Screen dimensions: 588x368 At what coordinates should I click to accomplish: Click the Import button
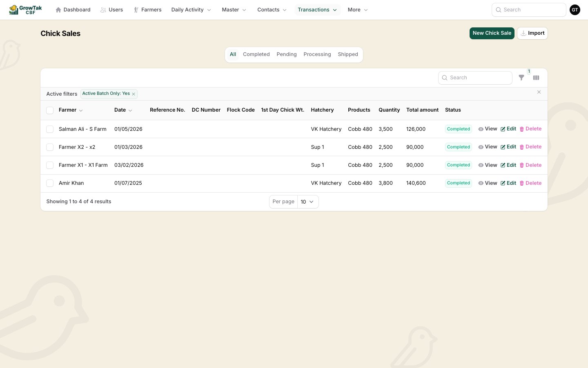tap(532, 33)
